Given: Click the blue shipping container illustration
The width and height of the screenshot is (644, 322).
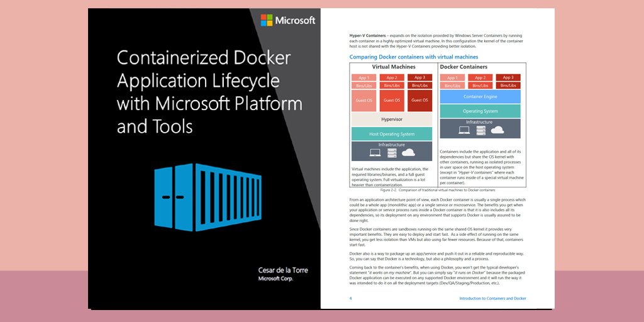Looking at the screenshot, I should click(208, 197).
